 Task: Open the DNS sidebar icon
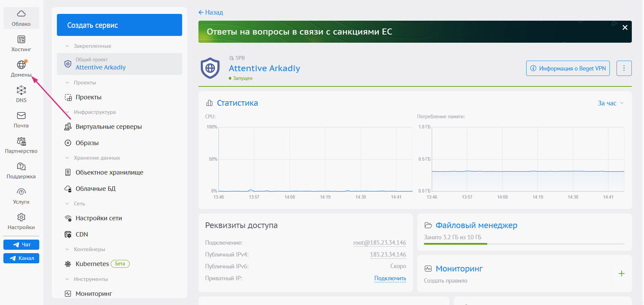21,90
